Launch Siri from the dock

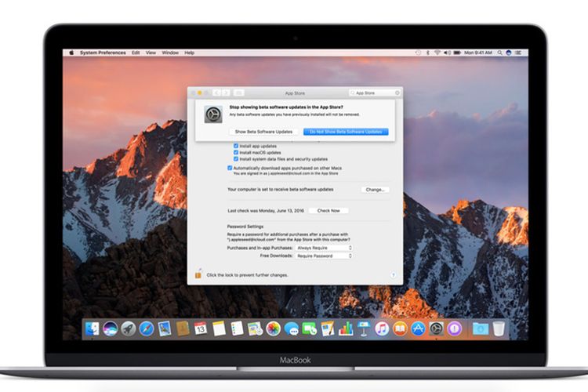110,329
